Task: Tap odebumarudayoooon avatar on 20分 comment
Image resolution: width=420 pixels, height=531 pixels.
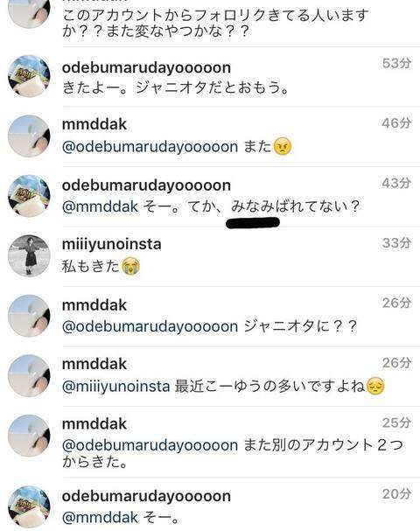Action: (29, 507)
